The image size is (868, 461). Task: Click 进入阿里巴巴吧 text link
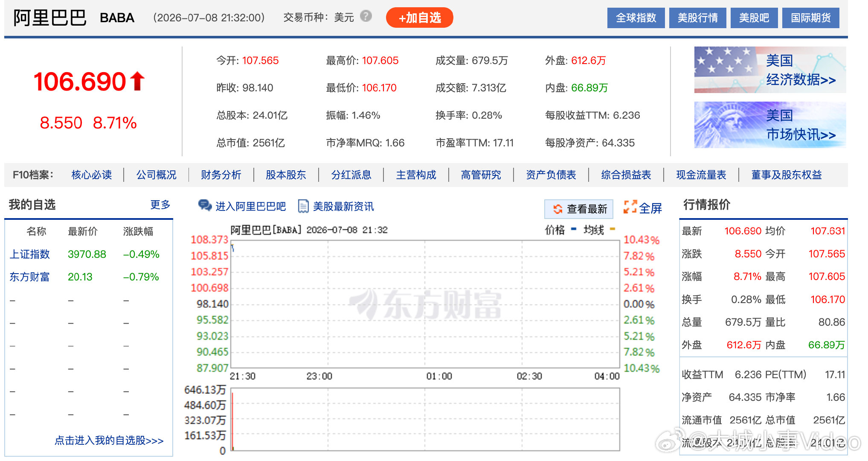(x=250, y=206)
